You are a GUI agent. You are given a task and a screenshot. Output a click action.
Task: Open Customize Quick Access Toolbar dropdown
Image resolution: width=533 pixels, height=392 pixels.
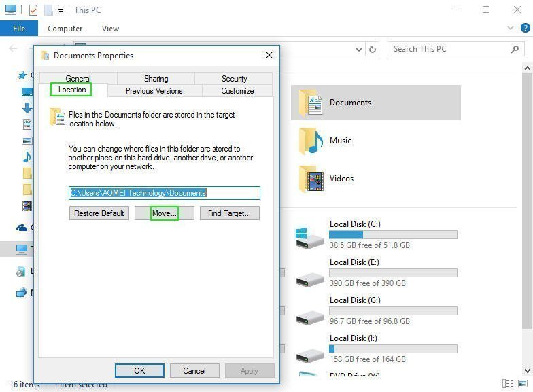pyautogui.click(x=61, y=11)
